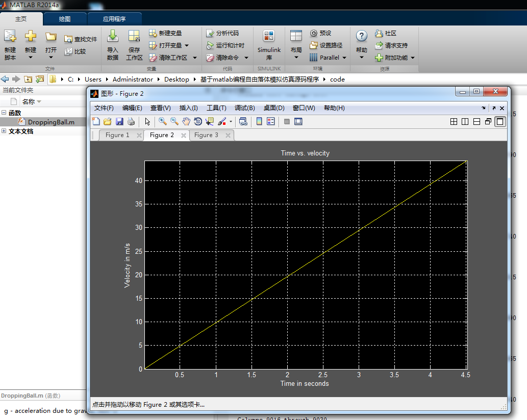Go up one folder level icon
527x420 pixels.
28,79
